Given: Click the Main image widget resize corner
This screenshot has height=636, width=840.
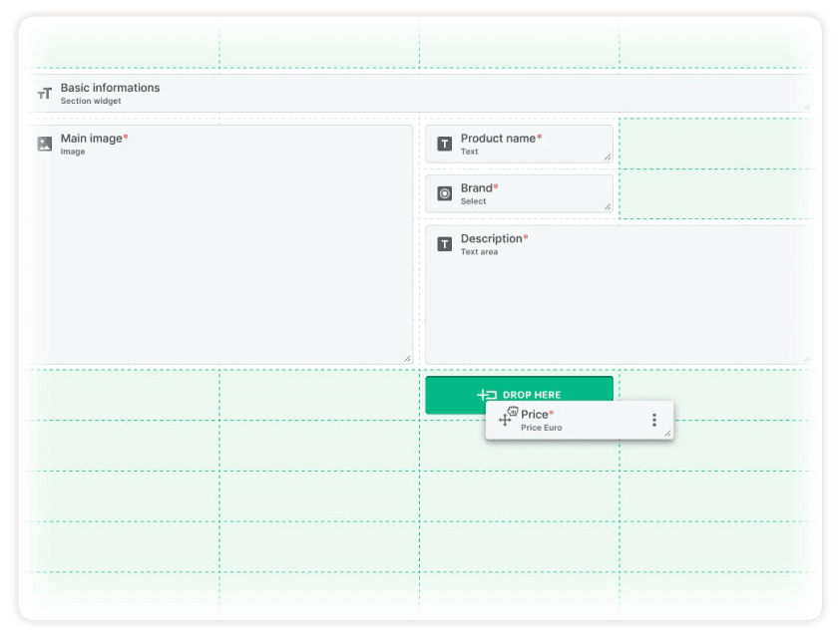Looking at the screenshot, I should tap(406, 358).
